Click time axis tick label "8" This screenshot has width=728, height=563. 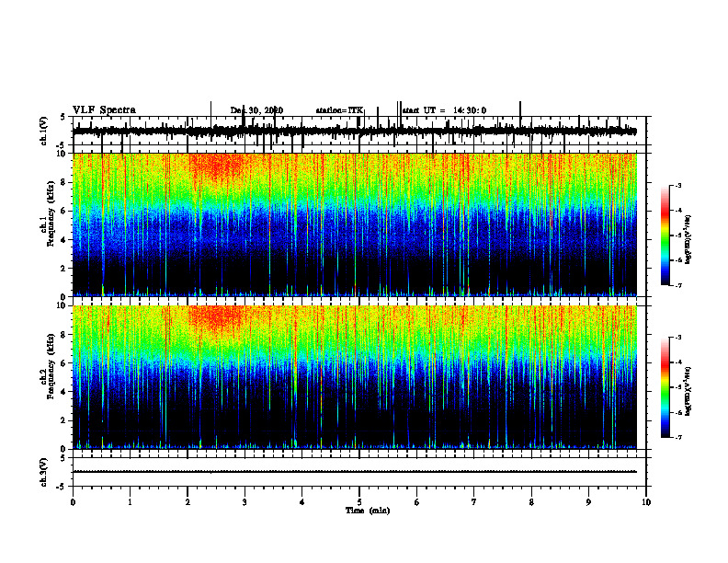pos(531,502)
